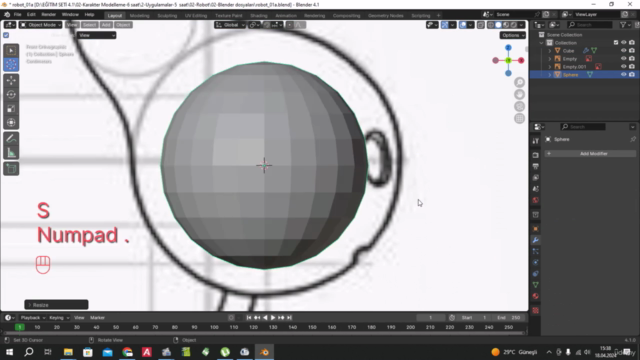Open the Texture properties tab
640x360 pixels.
[536, 310]
